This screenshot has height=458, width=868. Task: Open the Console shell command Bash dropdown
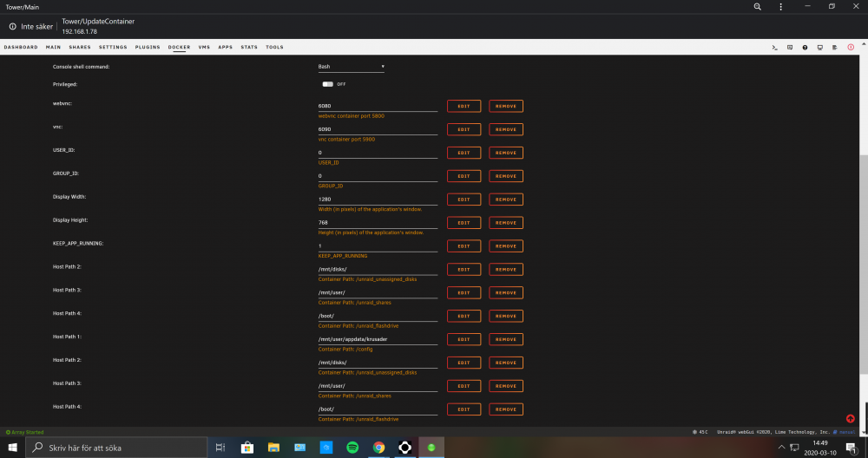pyautogui.click(x=351, y=67)
